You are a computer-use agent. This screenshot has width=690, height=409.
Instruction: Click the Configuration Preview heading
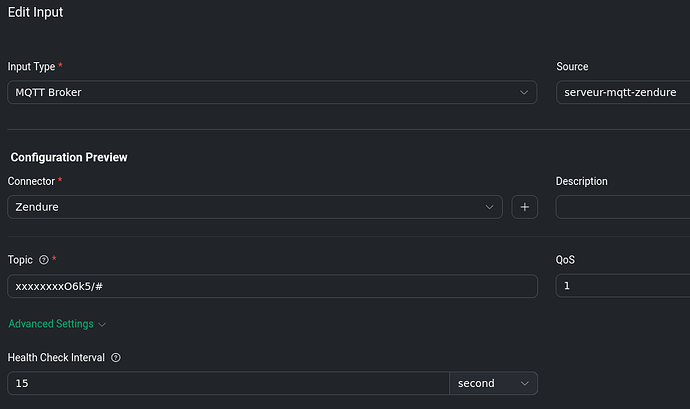(x=69, y=157)
